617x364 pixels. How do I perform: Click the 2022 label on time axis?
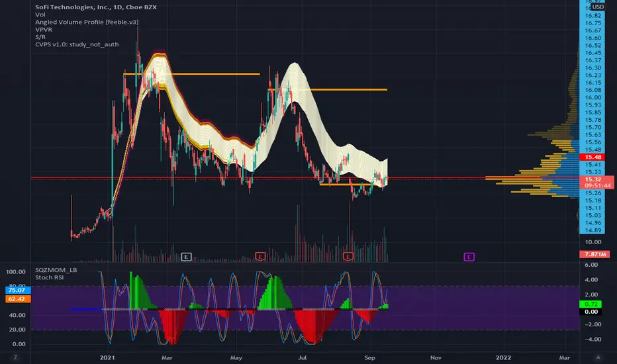point(503,357)
